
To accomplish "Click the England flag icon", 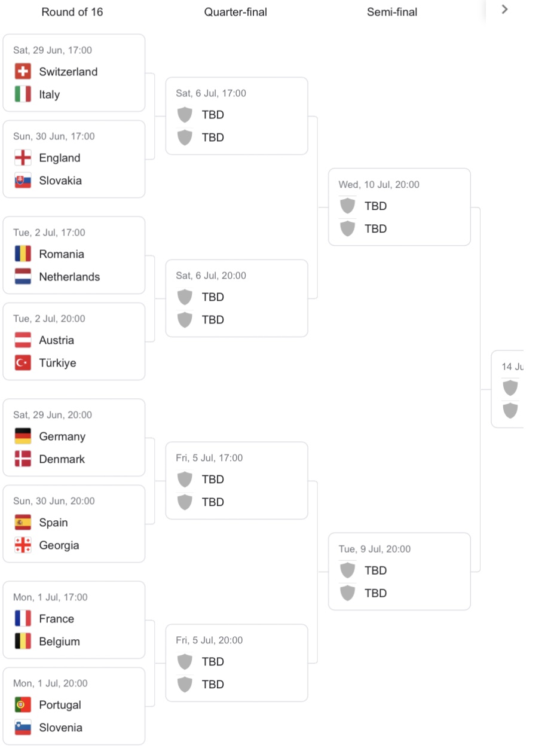I will point(23,158).
